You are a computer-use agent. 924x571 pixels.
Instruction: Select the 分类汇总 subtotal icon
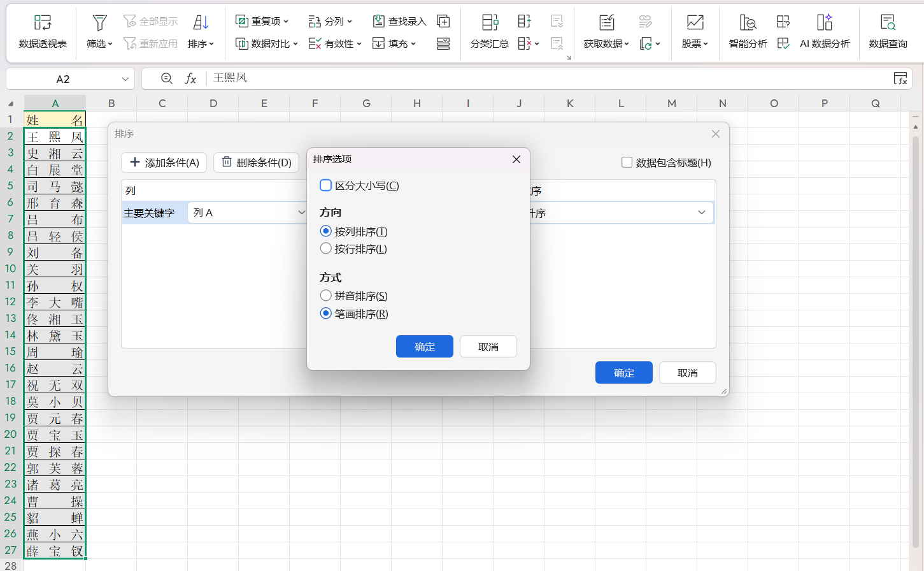pos(488,29)
